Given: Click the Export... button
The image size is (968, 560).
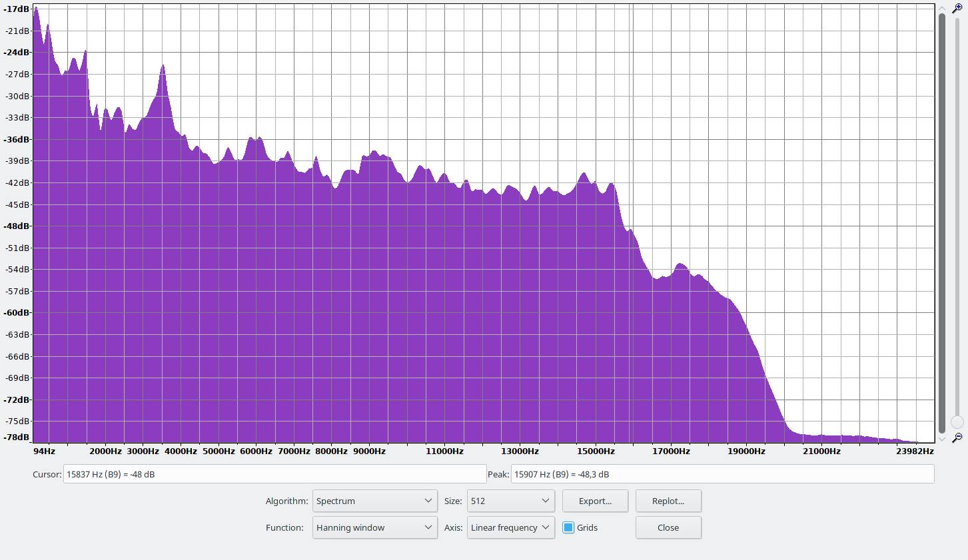Looking at the screenshot, I should [595, 501].
